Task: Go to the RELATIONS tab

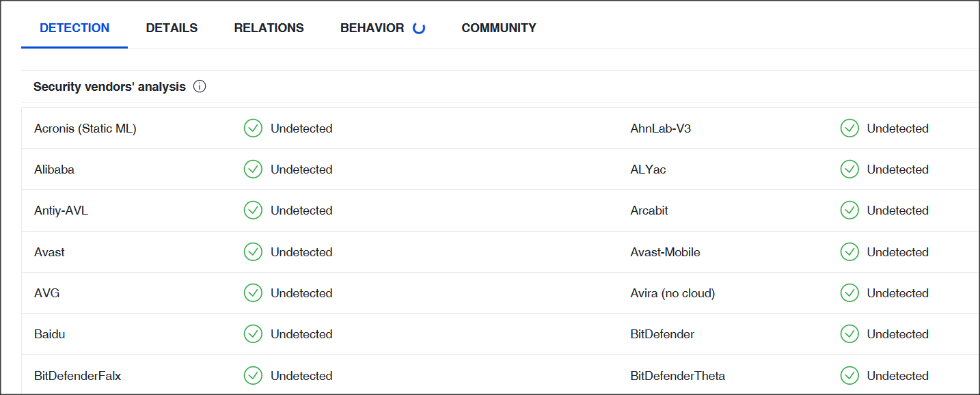Action: [x=269, y=28]
